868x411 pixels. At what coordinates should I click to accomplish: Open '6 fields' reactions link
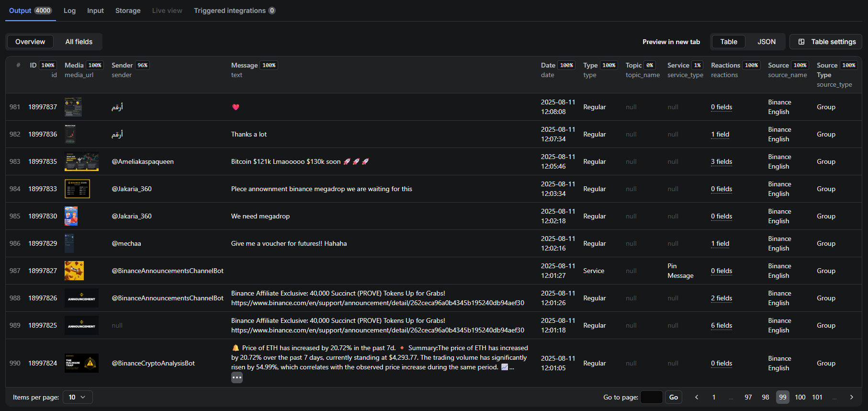(x=721, y=325)
